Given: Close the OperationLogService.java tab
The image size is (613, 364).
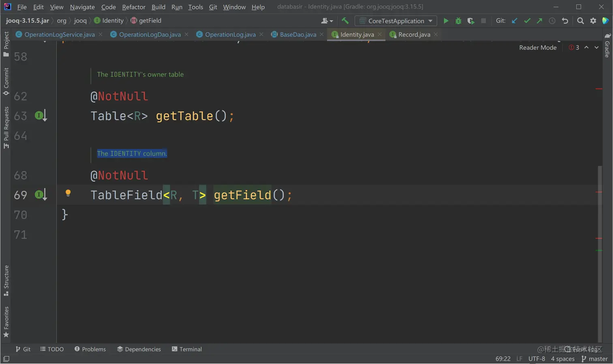Looking at the screenshot, I should click(x=101, y=34).
